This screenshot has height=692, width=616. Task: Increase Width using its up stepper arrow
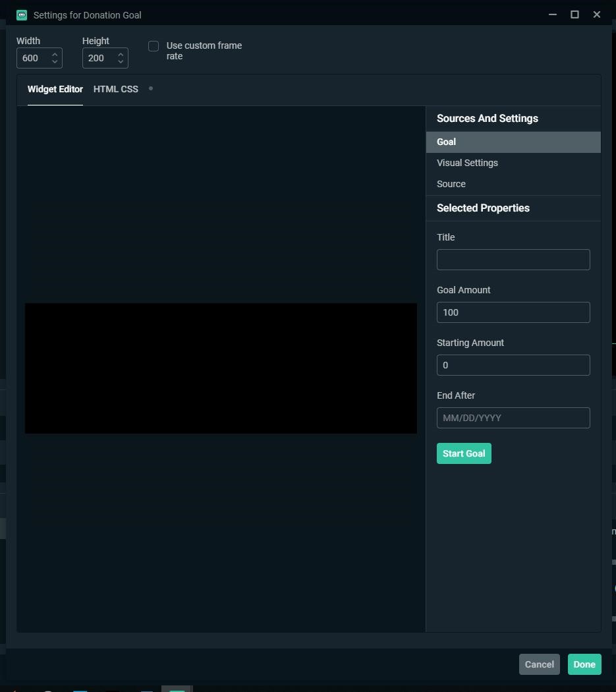coord(54,54)
